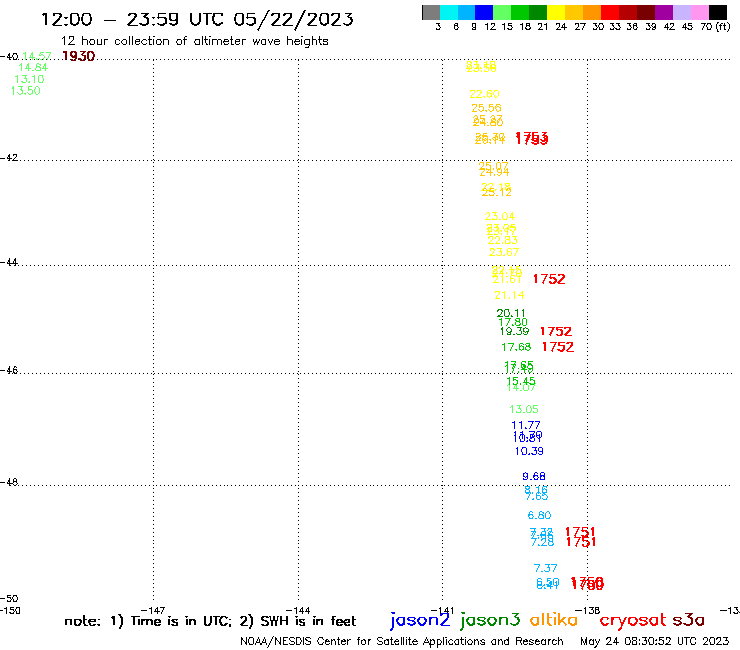Click the generation timestamp 'May 24 08:30:52 UTC 2023'
The image size is (740, 650).
tap(655, 642)
